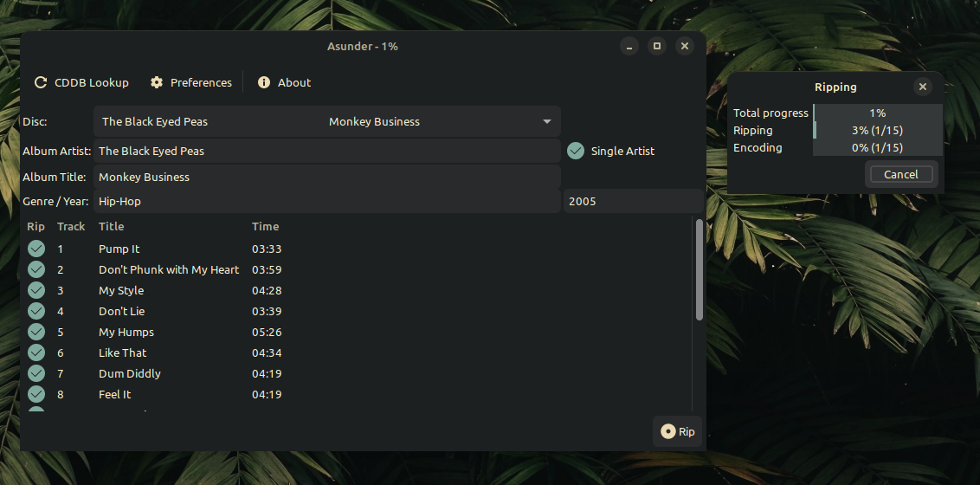Uncheck rip for track 6 Like That
This screenshot has width=980, height=485.
click(36, 352)
